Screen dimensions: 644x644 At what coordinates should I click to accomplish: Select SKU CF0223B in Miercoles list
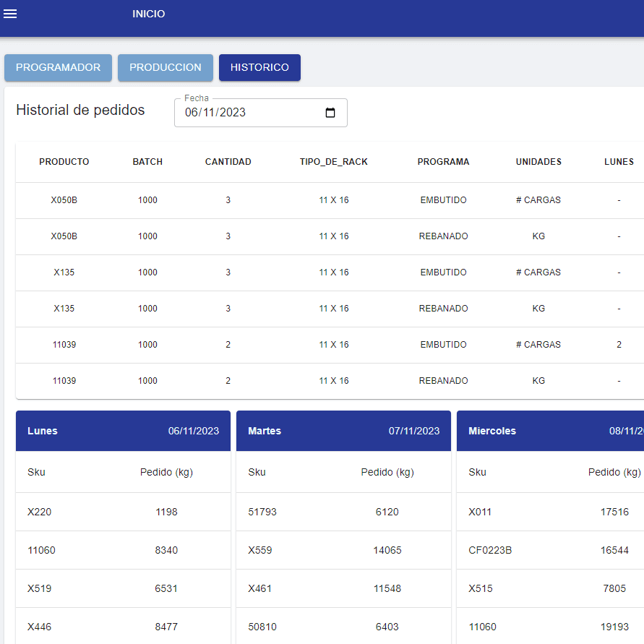pos(490,550)
